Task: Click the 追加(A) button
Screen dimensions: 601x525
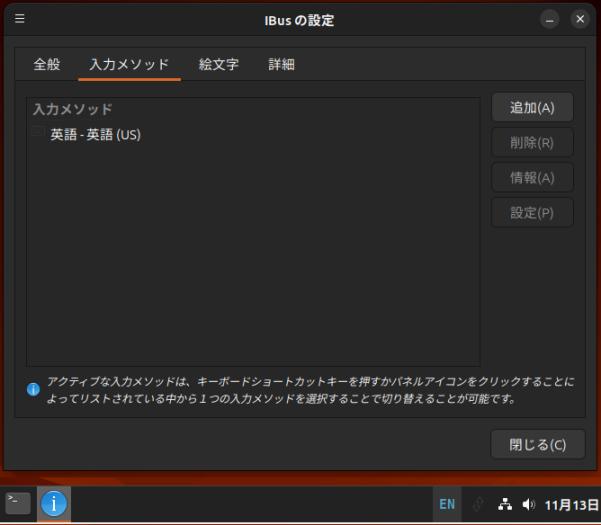Action: 532,108
